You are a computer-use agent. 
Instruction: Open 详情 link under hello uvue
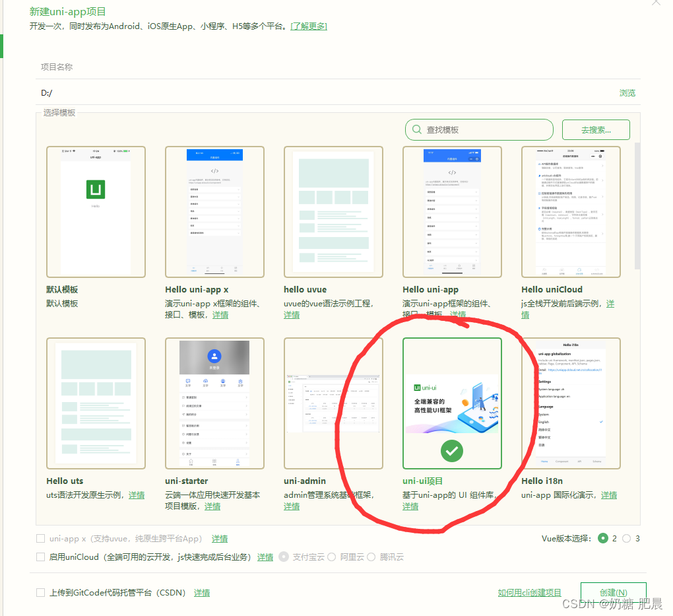click(x=292, y=315)
